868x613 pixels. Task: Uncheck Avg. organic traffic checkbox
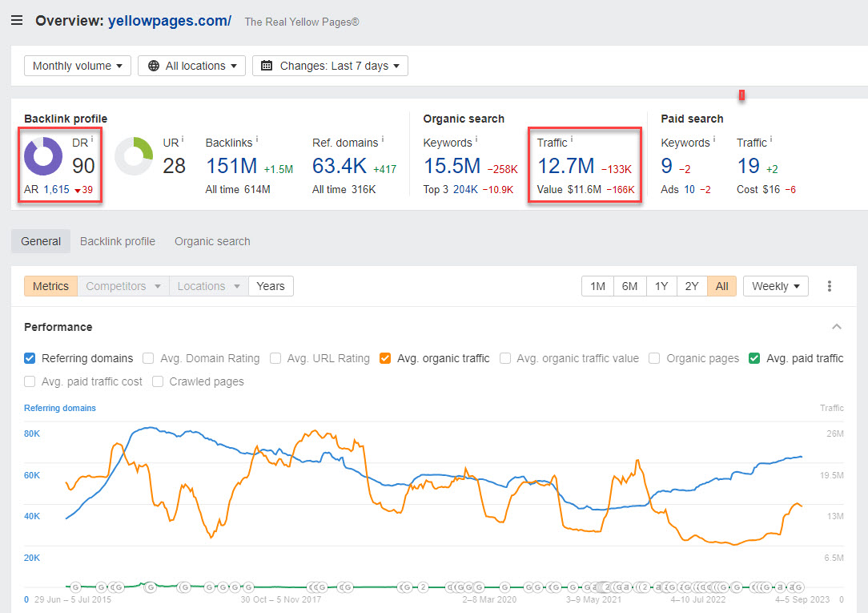384,358
